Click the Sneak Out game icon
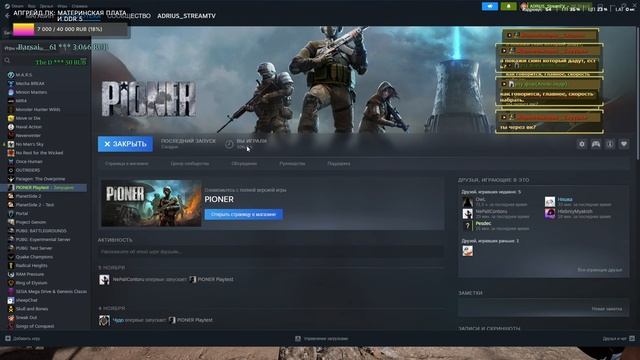 point(11,317)
